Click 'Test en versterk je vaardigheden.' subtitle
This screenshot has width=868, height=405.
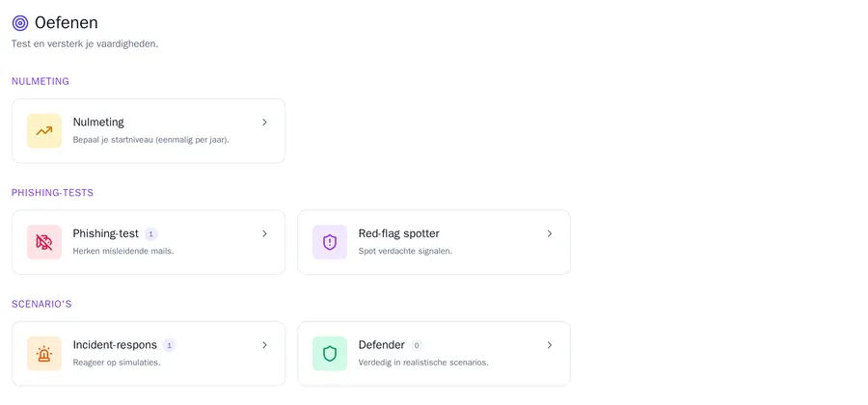point(85,43)
